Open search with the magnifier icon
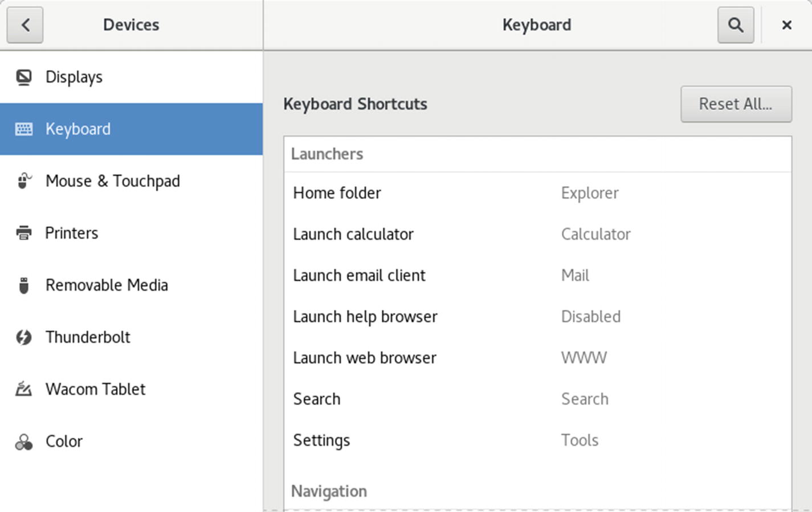The image size is (812, 512). click(x=736, y=25)
